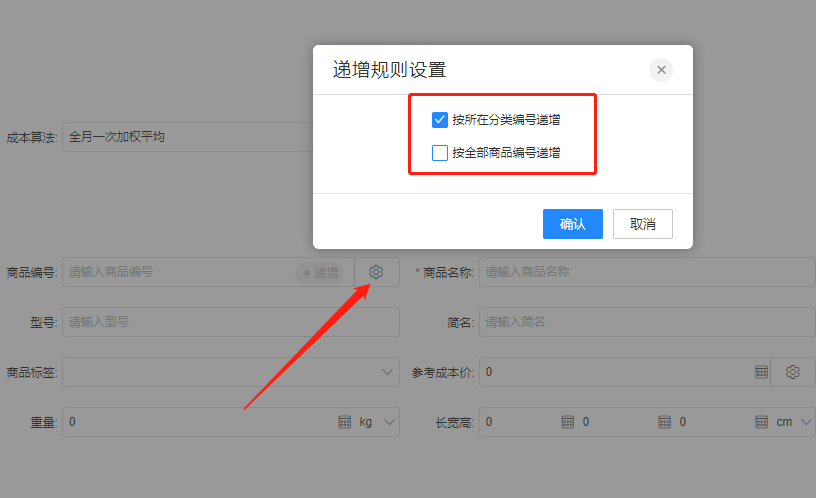Click calculator icon of third 长宽高 value

point(761,422)
